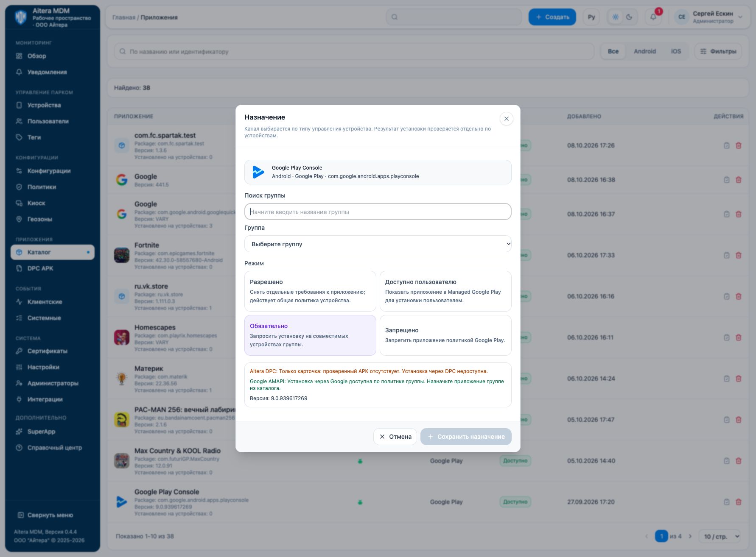Choose the Запрещено mode option

pos(445,335)
